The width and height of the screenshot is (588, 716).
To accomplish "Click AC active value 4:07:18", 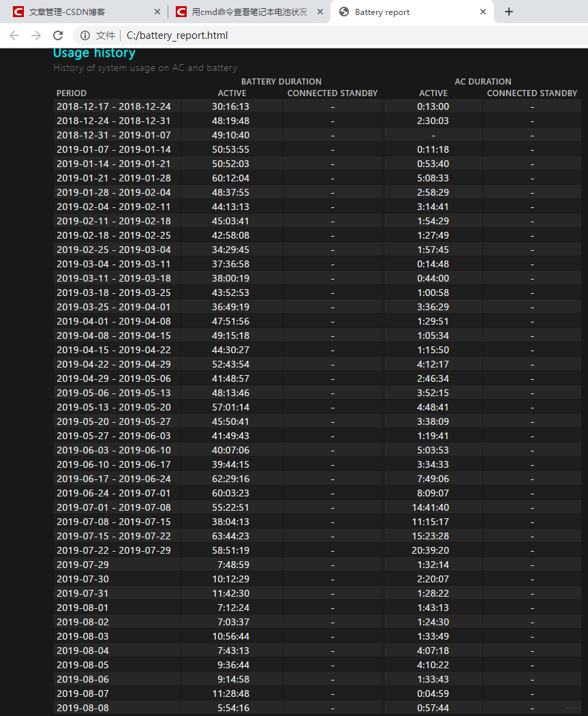I will (433, 651).
